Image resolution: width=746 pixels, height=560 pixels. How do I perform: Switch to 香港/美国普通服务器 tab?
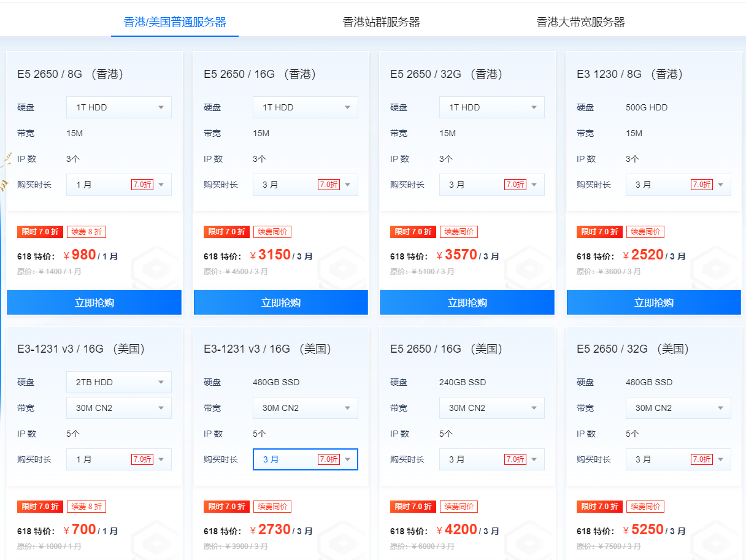pyautogui.click(x=175, y=22)
